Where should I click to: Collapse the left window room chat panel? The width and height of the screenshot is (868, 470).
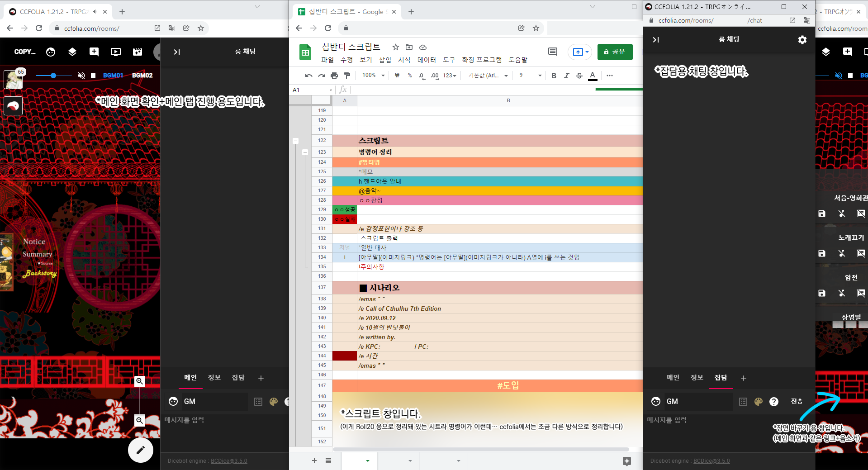coord(177,52)
